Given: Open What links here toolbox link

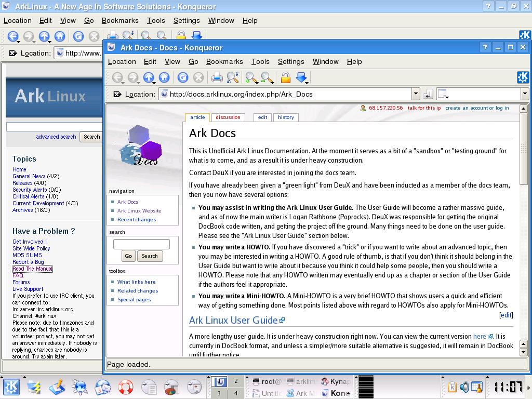Looking at the screenshot, I should pyautogui.click(x=136, y=282).
